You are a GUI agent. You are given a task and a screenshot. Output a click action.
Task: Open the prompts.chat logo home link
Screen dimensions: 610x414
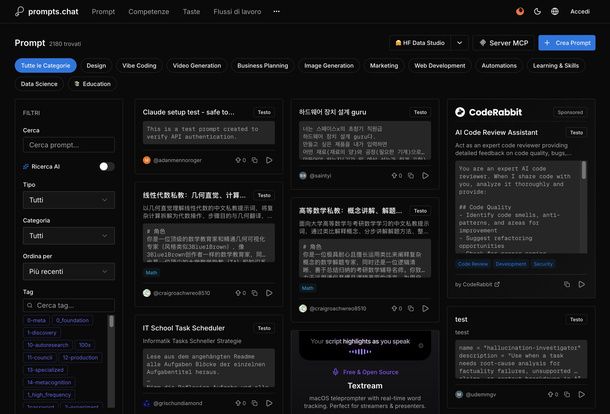[46, 12]
